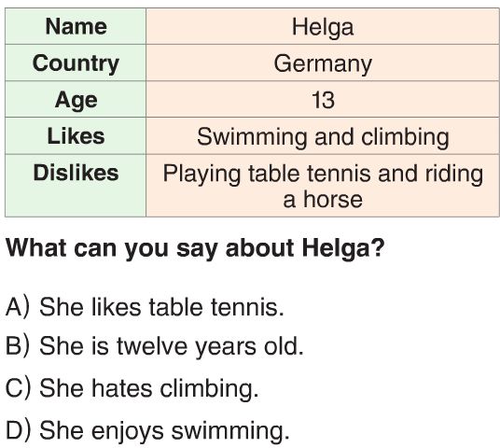Screen dimensions: 500x448
Task: Click the Likes header cell
Action: click(x=76, y=136)
